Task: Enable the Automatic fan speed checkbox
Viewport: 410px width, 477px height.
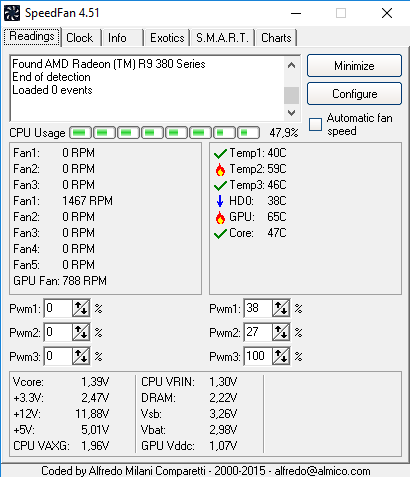Action: click(315, 124)
